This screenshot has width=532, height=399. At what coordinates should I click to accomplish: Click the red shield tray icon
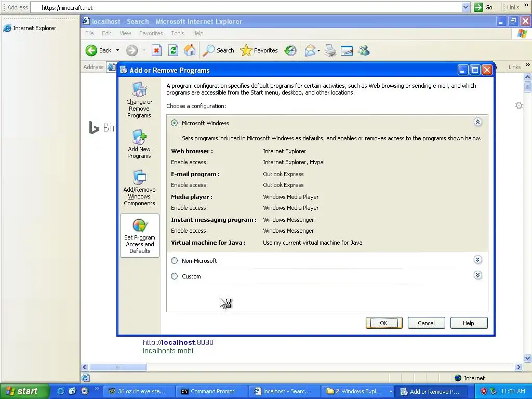pos(484,391)
